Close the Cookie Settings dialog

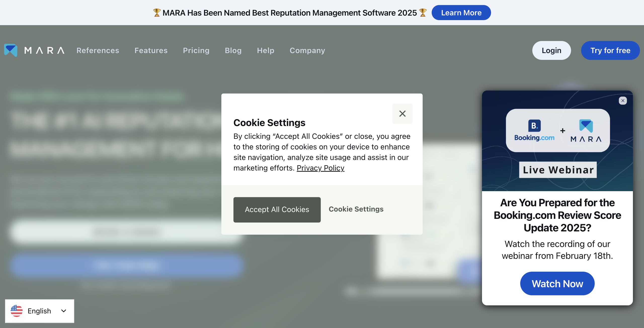[402, 114]
